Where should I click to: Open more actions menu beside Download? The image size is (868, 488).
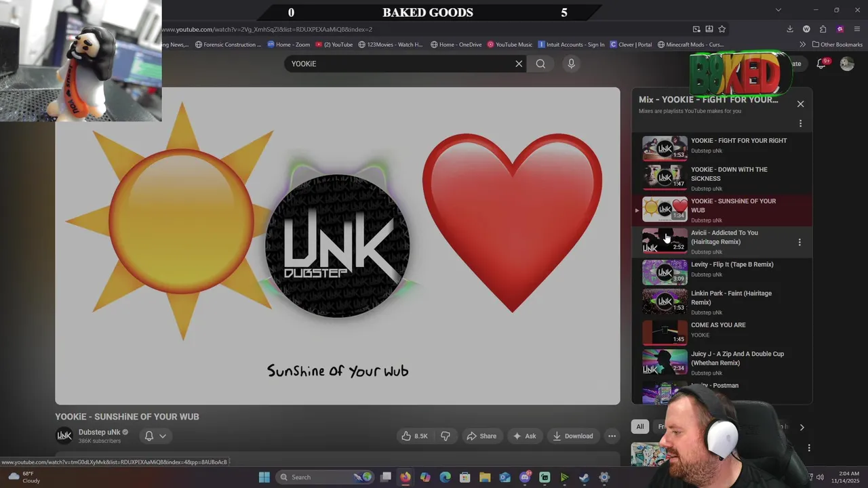[x=612, y=436]
